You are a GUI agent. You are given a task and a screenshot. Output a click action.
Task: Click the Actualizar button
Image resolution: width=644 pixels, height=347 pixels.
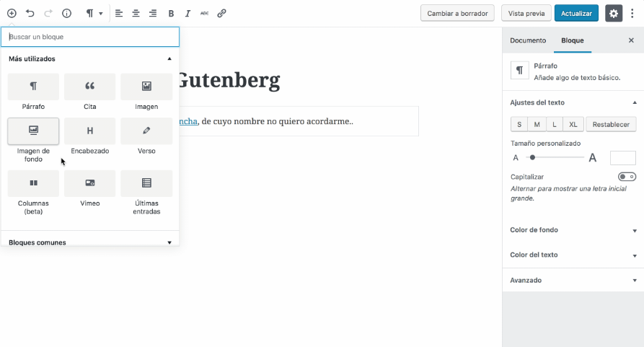pos(576,13)
